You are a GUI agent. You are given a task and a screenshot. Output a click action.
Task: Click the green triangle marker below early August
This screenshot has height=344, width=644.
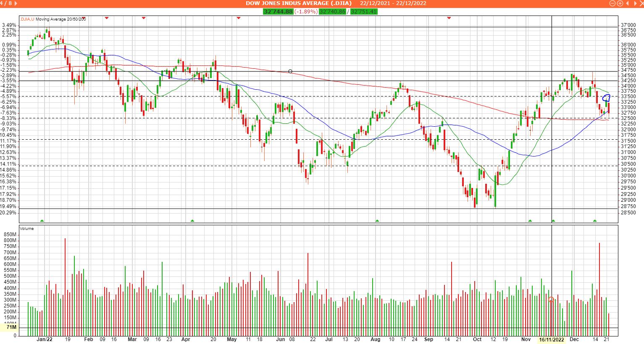point(377,221)
